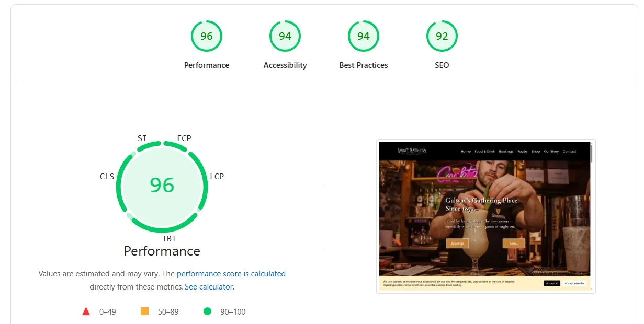Select the LCP metric label on gauge

click(x=217, y=177)
